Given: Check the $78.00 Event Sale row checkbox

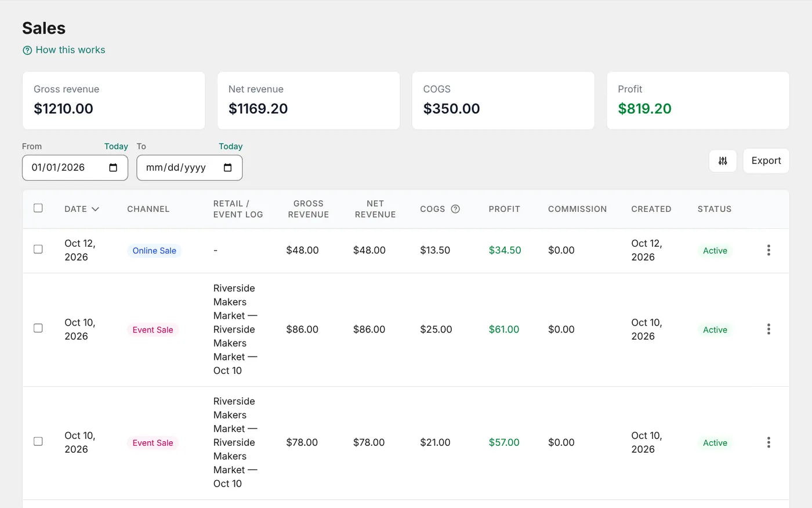Looking at the screenshot, I should pyautogui.click(x=38, y=441).
